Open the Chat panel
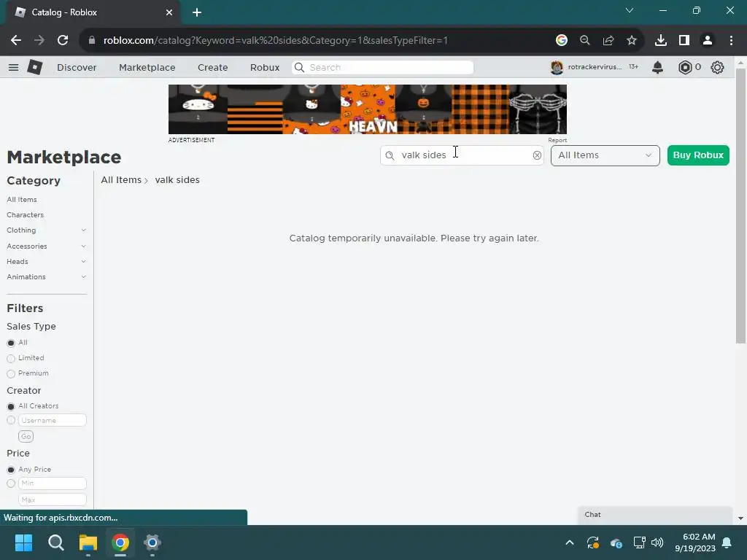 pyautogui.click(x=654, y=514)
